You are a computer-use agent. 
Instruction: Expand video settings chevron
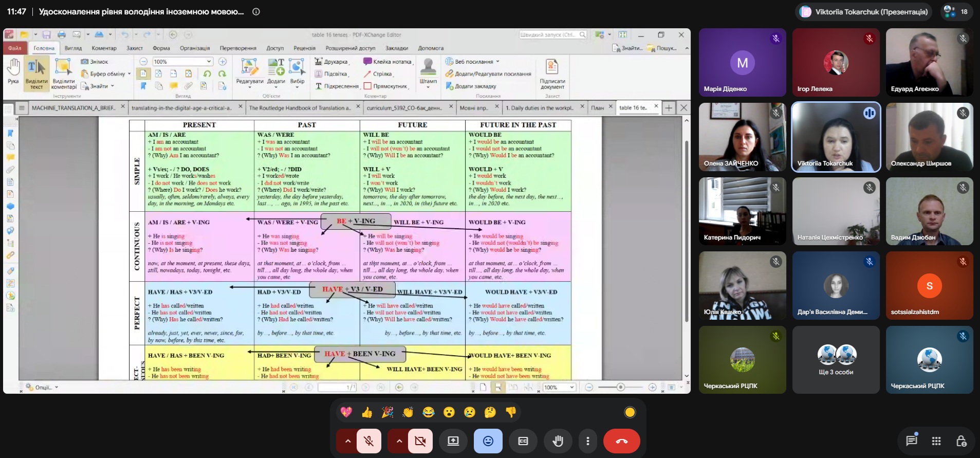(399, 441)
